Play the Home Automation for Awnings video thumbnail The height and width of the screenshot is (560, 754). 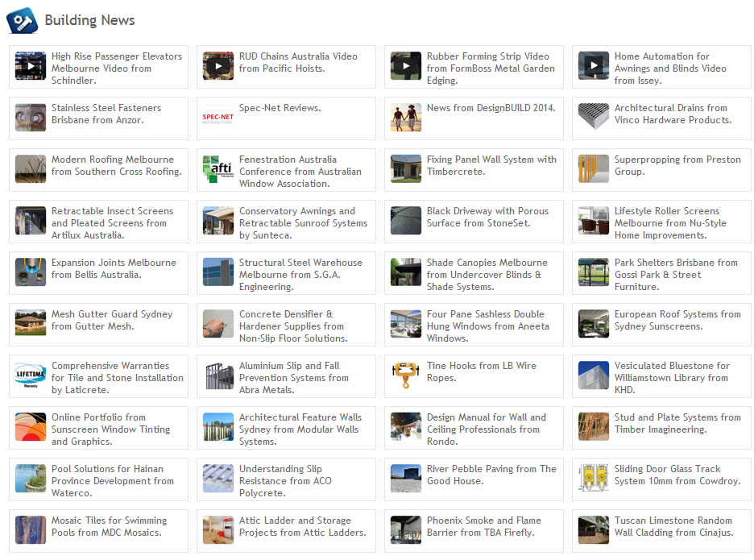coord(594,65)
